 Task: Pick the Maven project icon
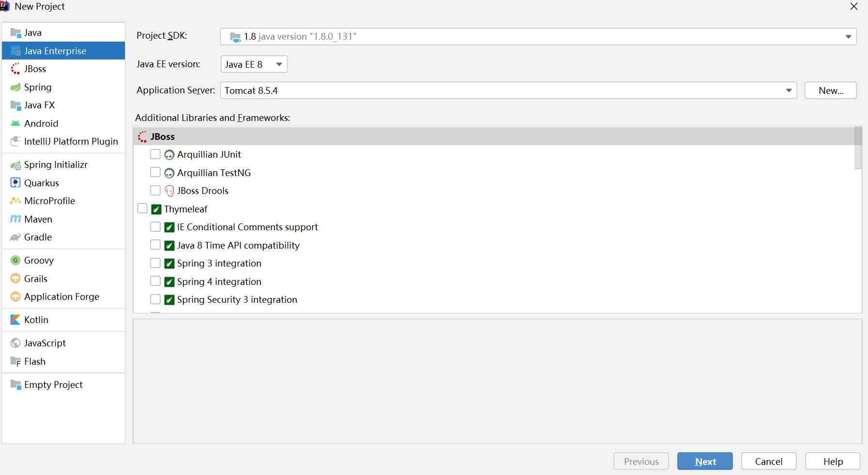coord(15,219)
